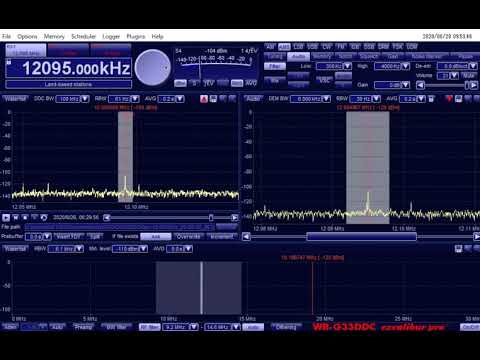
Task: Click the Waterfall button above wideband spectrum
Action: click(x=15, y=249)
